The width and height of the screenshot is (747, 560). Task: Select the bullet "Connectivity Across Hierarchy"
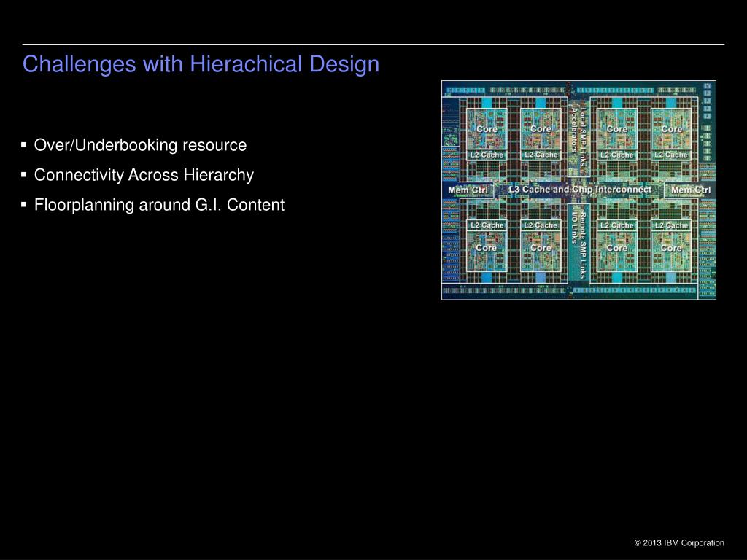144,175
